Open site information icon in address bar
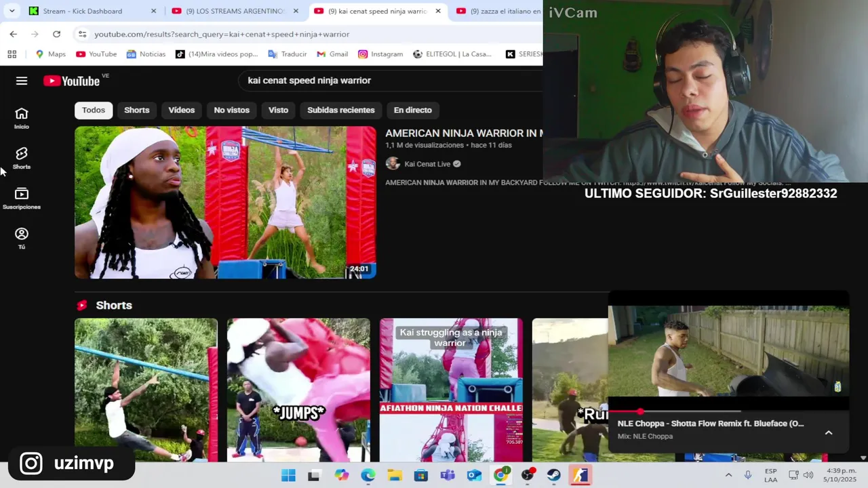This screenshot has width=868, height=488. (82, 34)
